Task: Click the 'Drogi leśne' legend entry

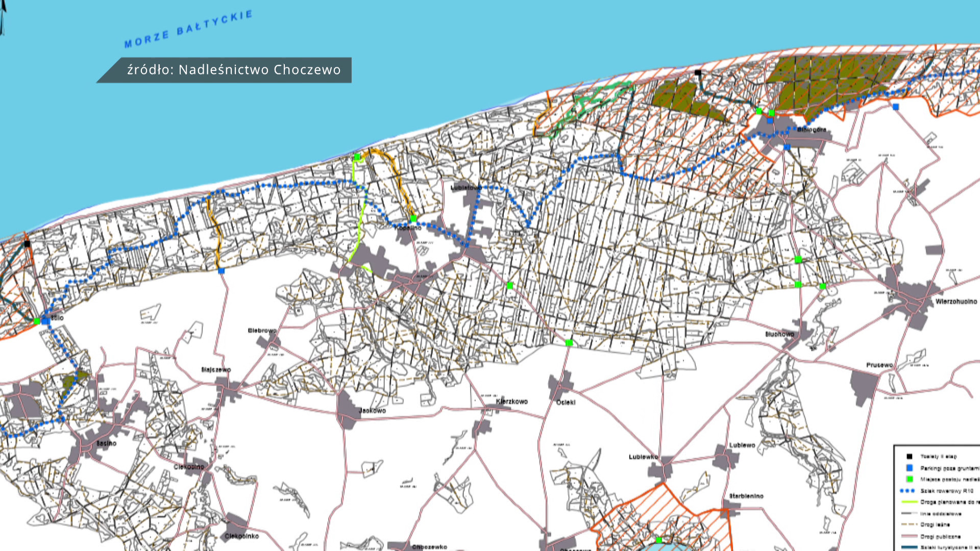Action: (935, 524)
